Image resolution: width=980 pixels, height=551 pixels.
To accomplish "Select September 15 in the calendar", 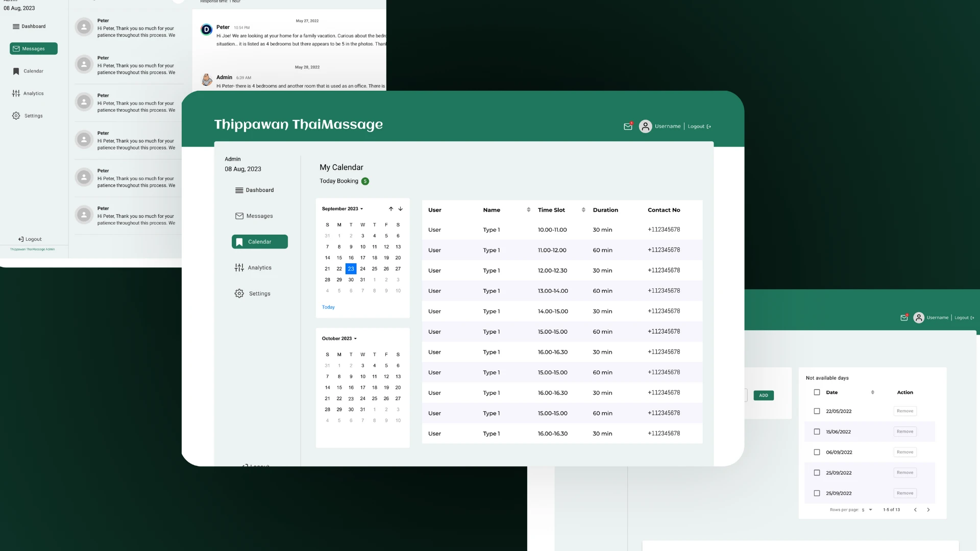I will coord(339,258).
